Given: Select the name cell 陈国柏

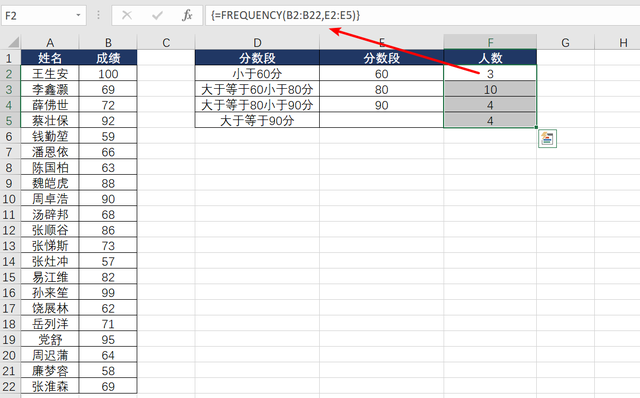Looking at the screenshot, I should click(50, 167).
